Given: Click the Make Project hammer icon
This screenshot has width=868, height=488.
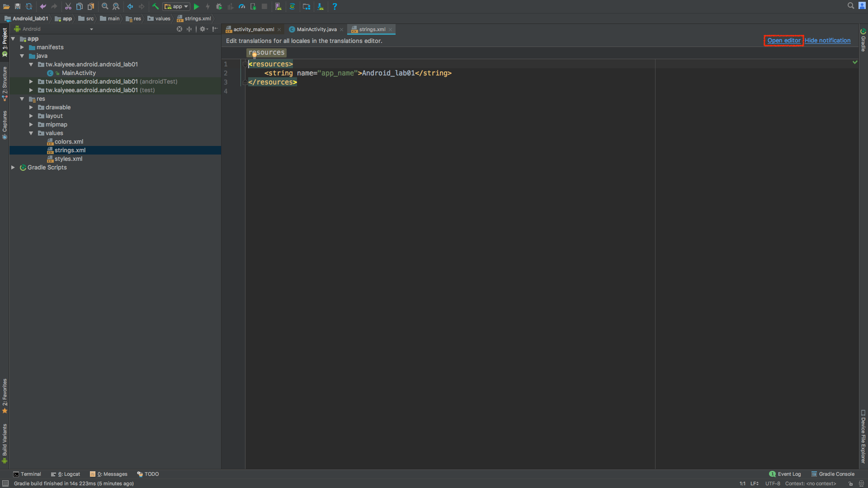Looking at the screenshot, I should (156, 6).
